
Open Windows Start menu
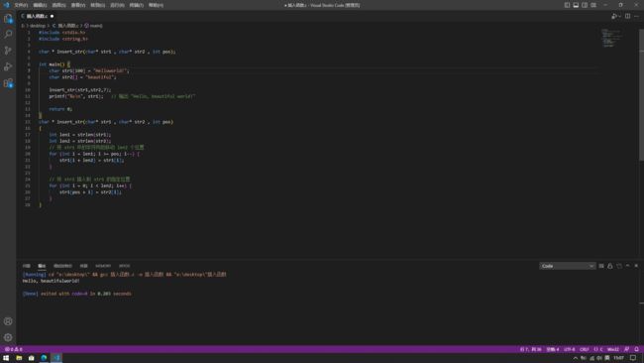6,358
